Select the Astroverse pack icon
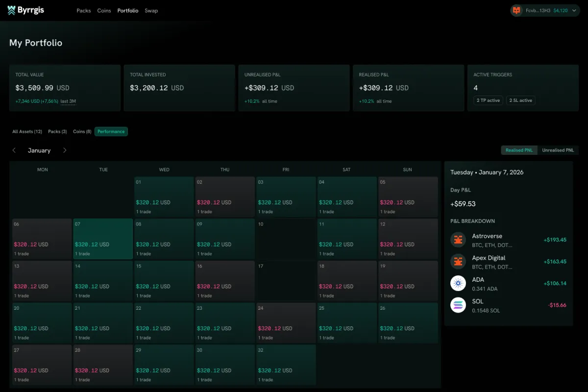Image resolution: width=588 pixels, height=392 pixels. point(458,240)
